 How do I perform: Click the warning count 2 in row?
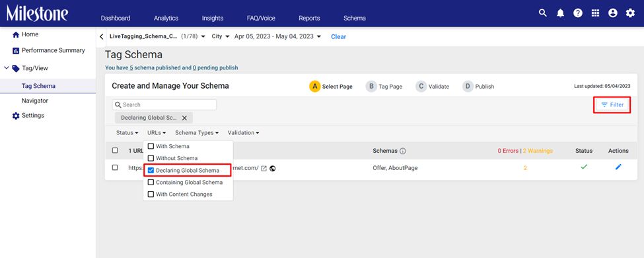tap(525, 168)
